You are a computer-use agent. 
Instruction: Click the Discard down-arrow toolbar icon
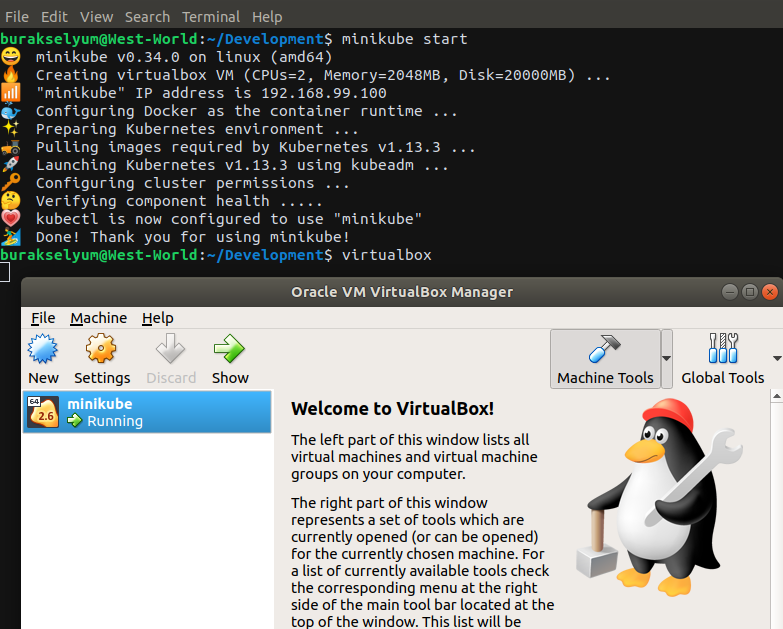pos(171,350)
